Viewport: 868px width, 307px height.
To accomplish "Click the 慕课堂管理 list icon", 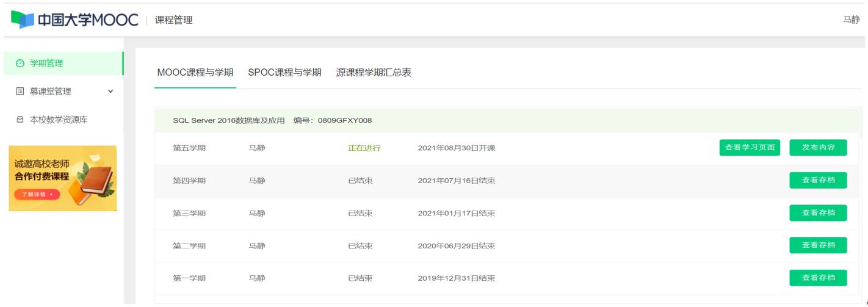I will (x=20, y=92).
